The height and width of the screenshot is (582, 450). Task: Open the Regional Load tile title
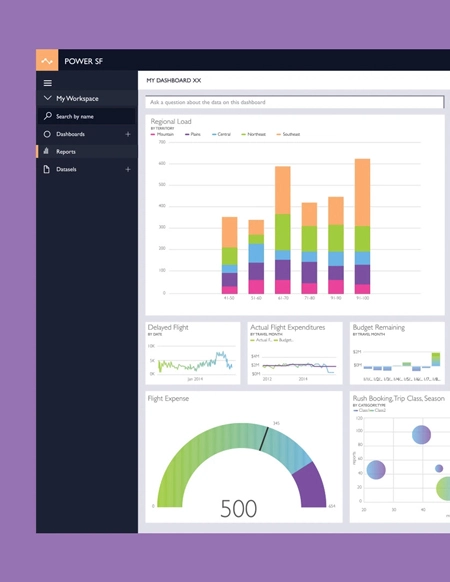pyautogui.click(x=171, y=121)
